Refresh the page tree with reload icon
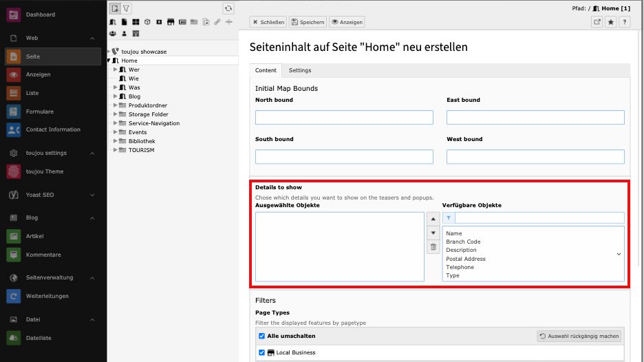Image resolution: width=644 pixels, height=362 pixels. (x=228, y=8)
